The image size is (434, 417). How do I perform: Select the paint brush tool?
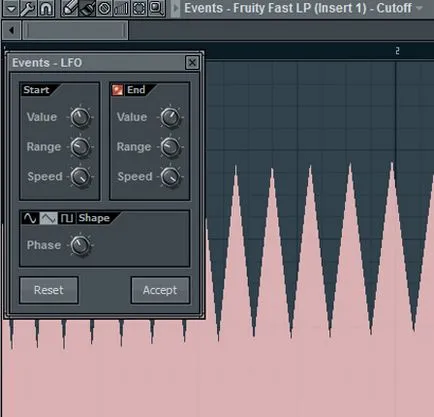point(87,8)
